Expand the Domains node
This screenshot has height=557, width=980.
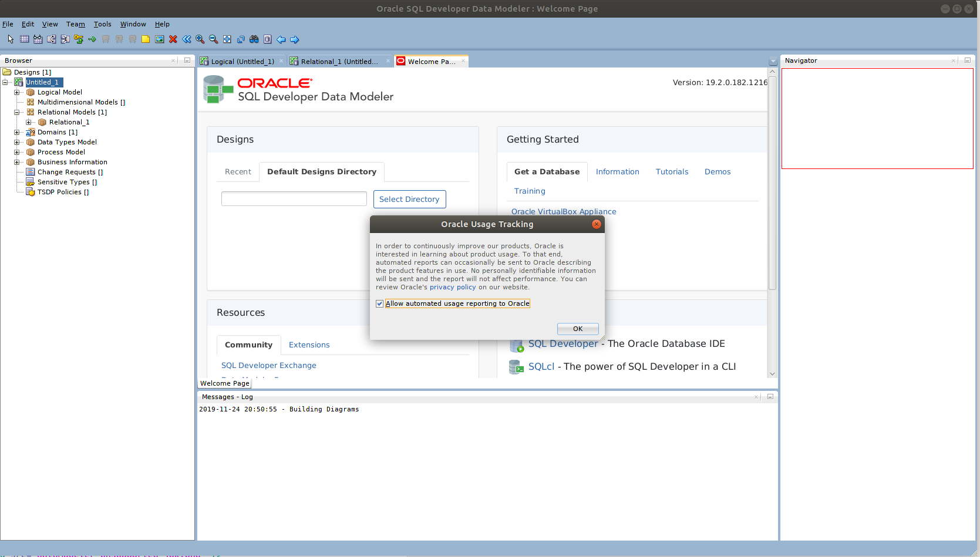point(17,132)
